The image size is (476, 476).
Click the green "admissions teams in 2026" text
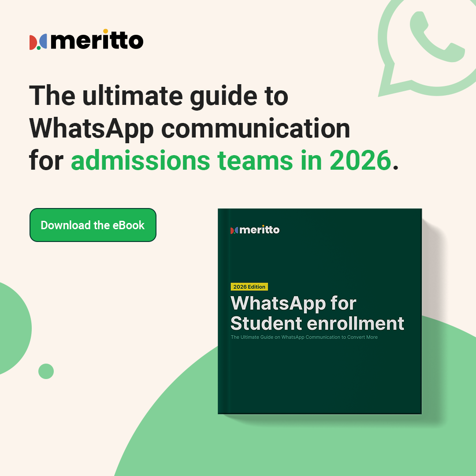point(231,160)
